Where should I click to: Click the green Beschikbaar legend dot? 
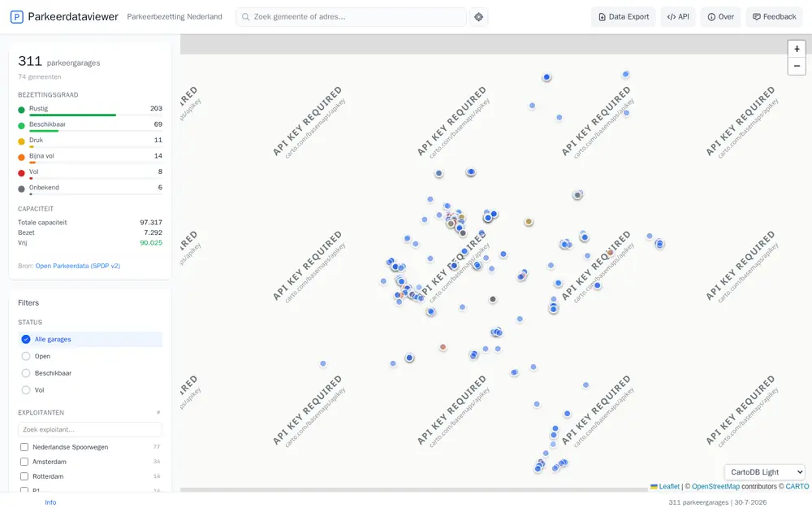[x=21, y=126]
